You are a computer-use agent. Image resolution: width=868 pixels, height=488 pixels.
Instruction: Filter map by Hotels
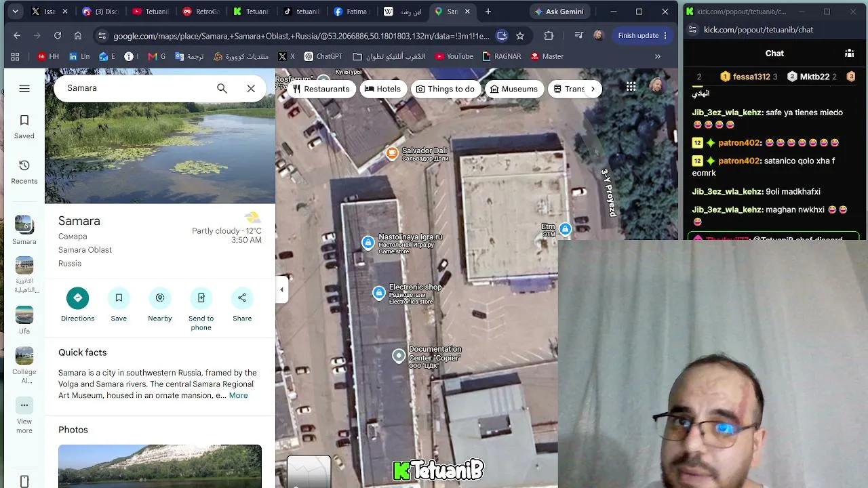(x=382, y=89)
